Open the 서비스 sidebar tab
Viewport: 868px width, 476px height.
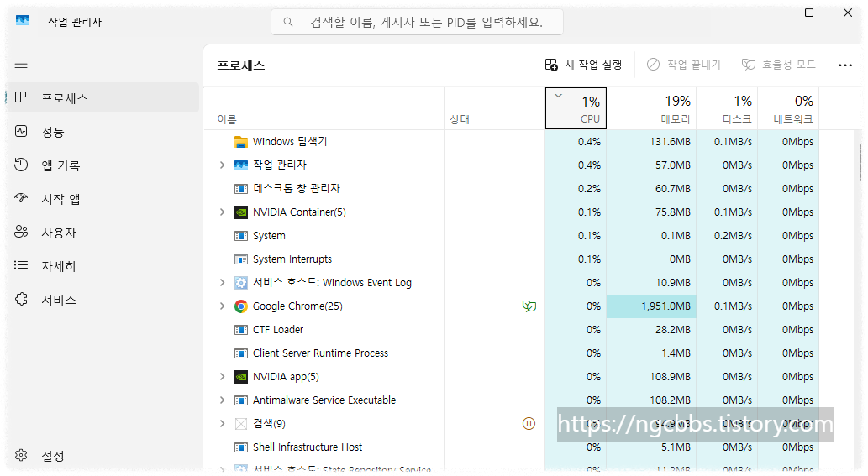tap(103, 300)
